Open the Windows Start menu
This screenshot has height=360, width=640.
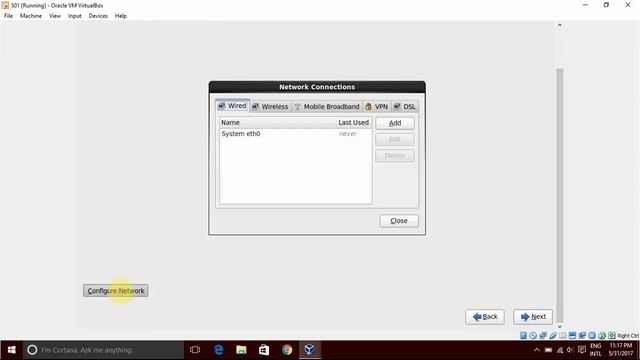11,350
